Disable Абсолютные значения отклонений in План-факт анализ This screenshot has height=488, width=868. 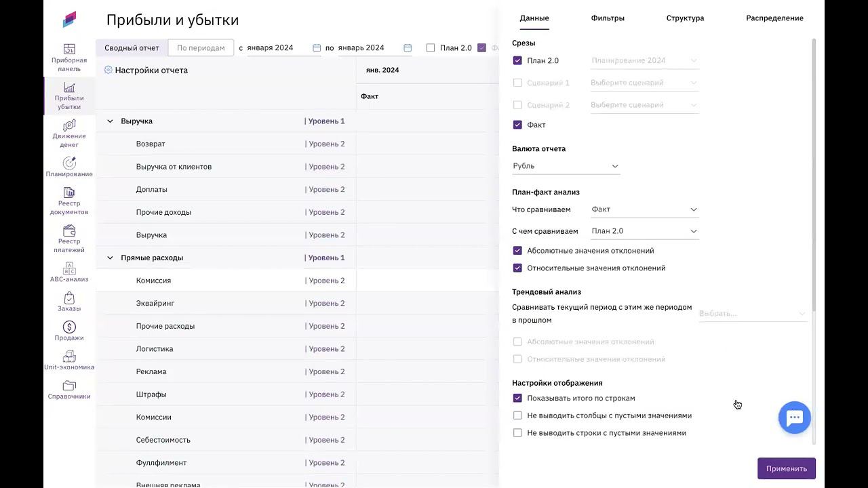(x=517, y=251)
